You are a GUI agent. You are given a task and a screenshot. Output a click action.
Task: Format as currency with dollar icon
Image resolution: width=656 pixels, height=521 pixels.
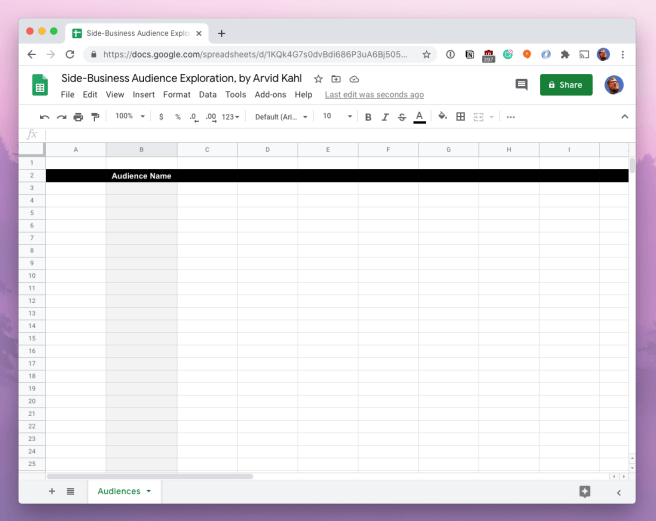click(161, 117)
